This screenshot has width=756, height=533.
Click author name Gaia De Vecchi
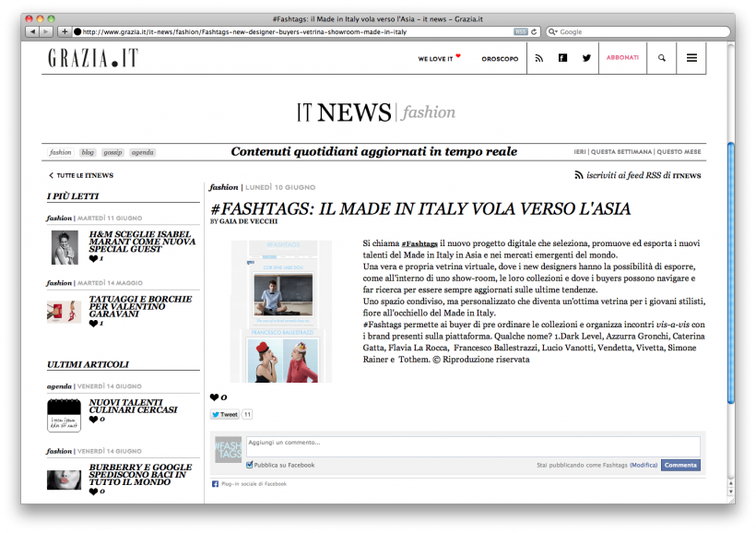click(x=248, y=221)
